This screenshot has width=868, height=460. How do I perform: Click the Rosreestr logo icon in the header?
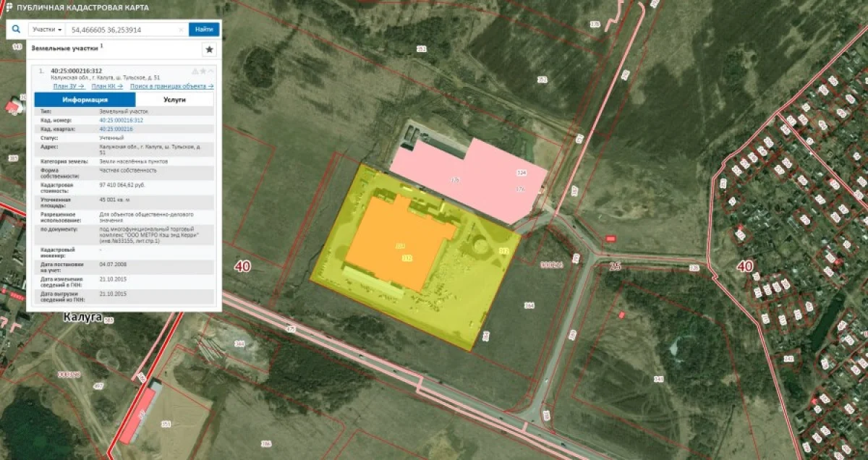pyautogui.click(x=9, y=7)
